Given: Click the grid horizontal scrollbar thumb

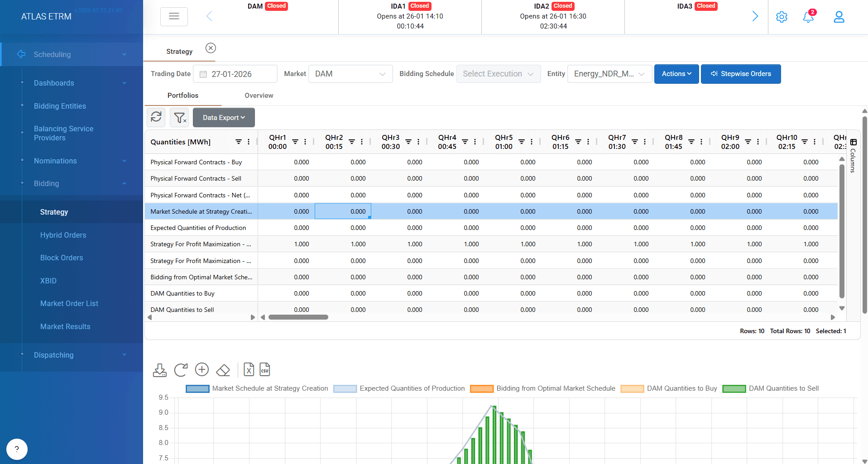Looking at the screenshot, I should click(x=298, y=317).
